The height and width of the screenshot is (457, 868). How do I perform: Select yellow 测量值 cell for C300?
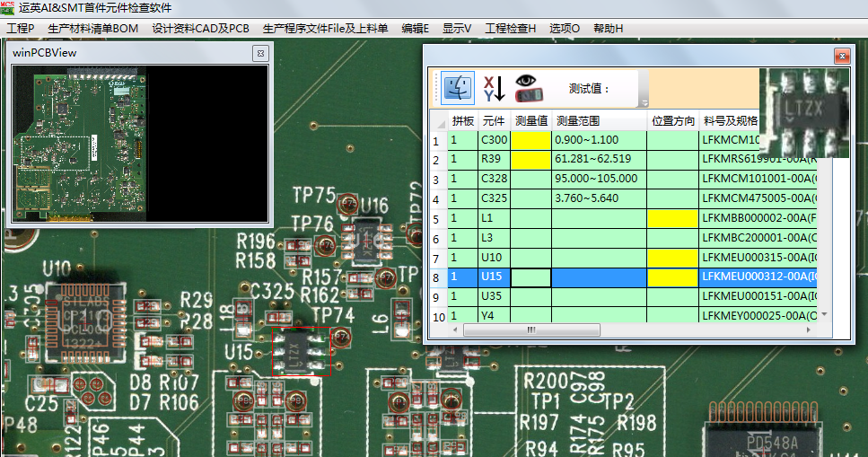coord(530,140)
